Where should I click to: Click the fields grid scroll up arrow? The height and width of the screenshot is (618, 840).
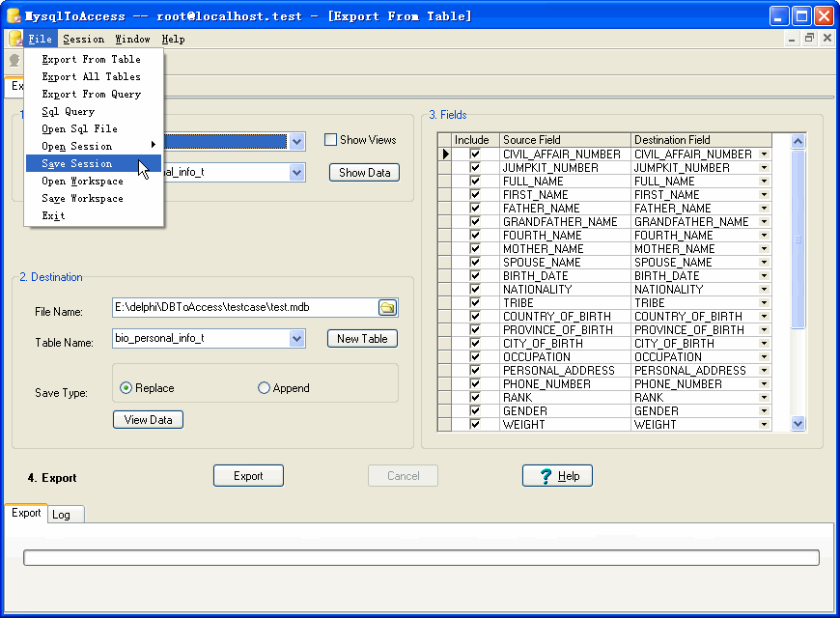pyautogui.click(x=798, y=142)
